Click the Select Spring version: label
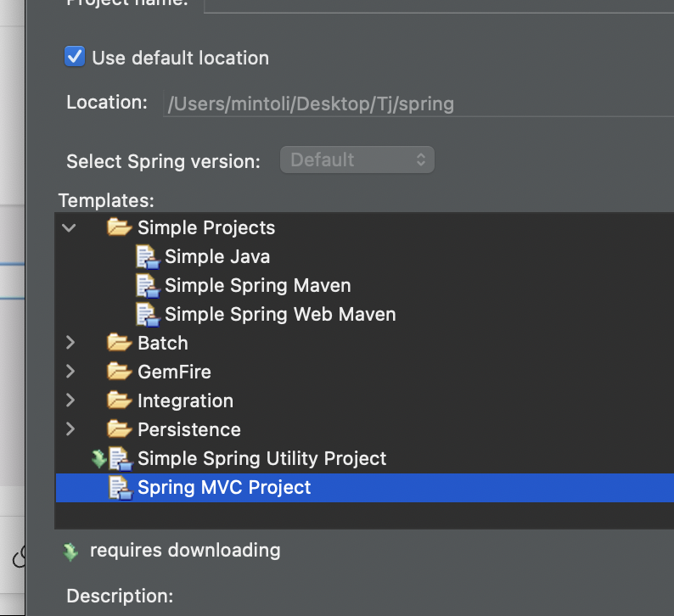Screen dimensions: 674x616 tap(163, 161)
